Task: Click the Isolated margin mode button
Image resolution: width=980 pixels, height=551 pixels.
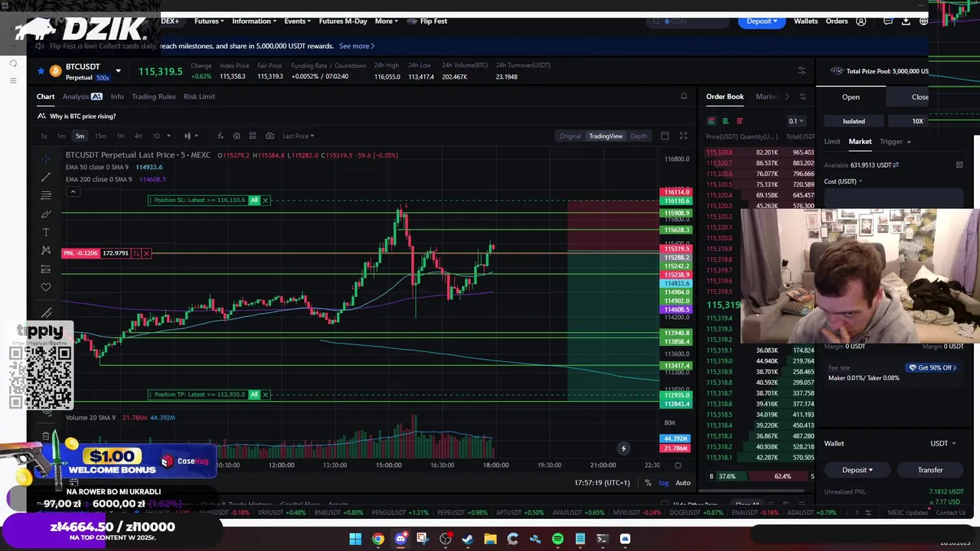Action: click(x=854, y=121)
